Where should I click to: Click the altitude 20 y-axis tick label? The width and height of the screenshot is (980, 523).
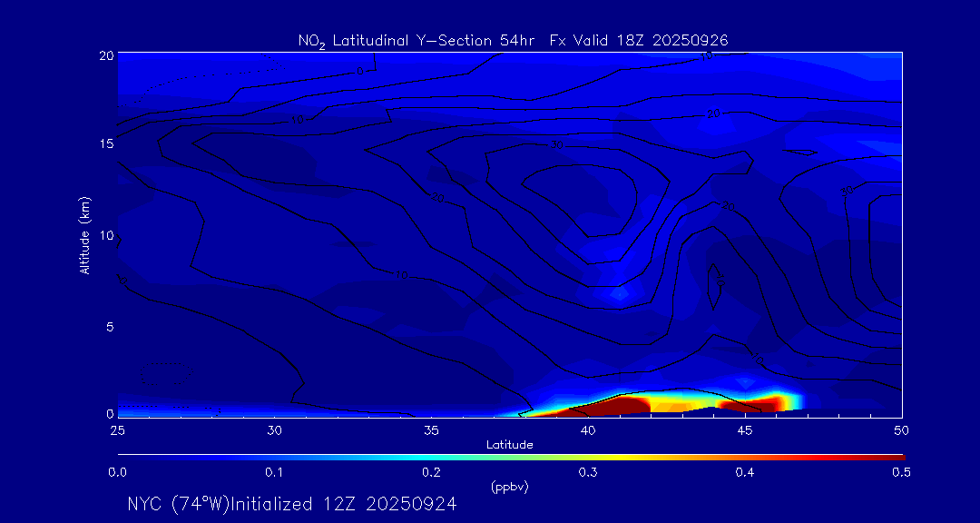pos(104,54)
